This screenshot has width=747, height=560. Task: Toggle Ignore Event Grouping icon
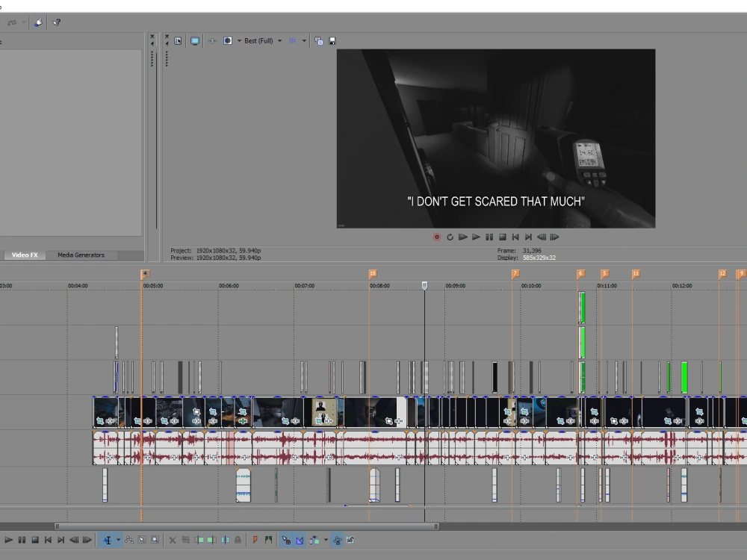[350, 540]
